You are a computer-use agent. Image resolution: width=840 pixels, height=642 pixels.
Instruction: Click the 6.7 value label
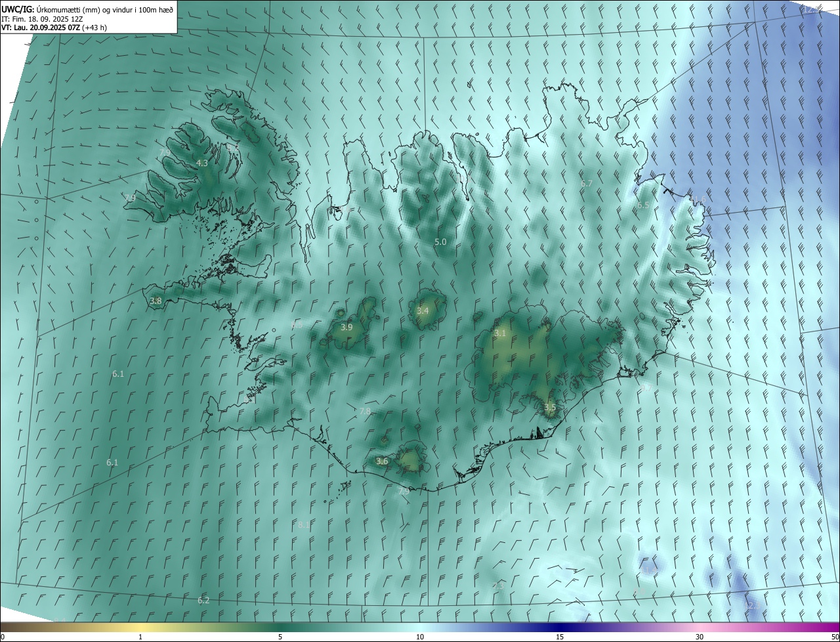pos(587,183)
